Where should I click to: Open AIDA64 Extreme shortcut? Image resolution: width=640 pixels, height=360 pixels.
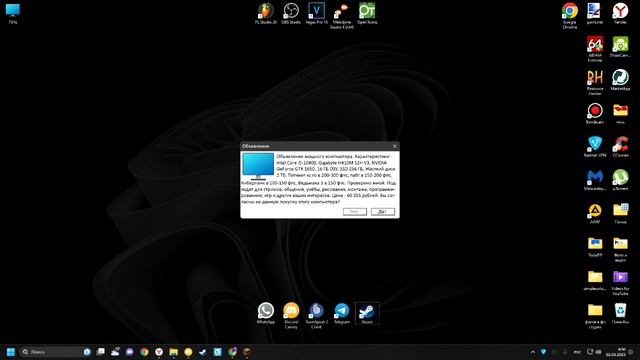point(595,49)
